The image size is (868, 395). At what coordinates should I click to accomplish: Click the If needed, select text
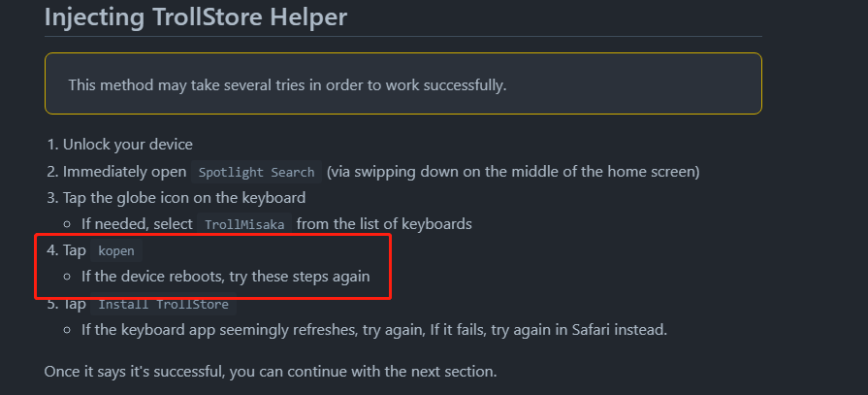click(137, 224)
